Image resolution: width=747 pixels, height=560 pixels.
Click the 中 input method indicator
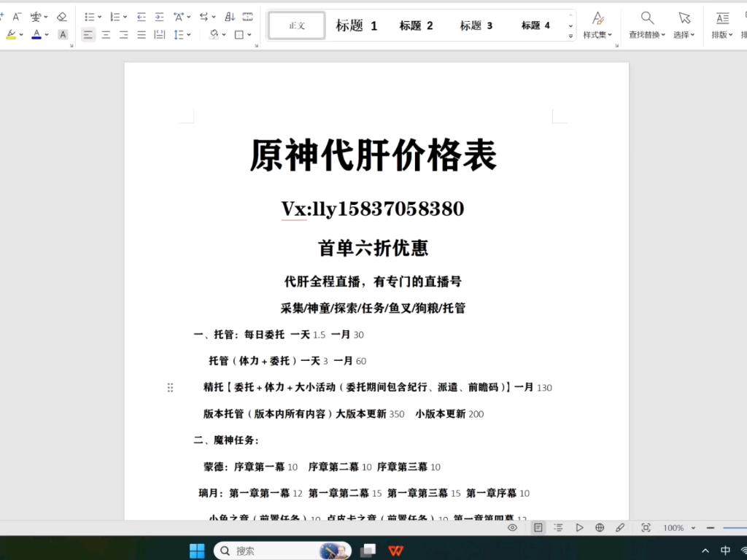click(725, 551)
